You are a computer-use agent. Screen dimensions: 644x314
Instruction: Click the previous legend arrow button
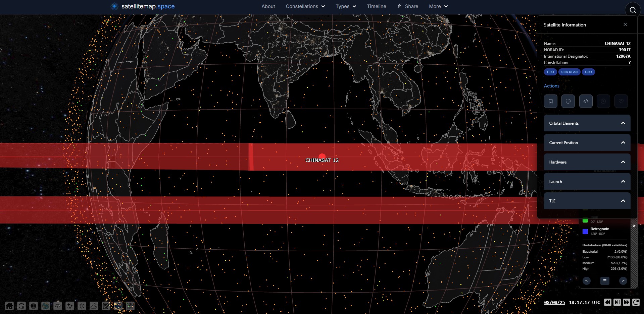[586, 280]
